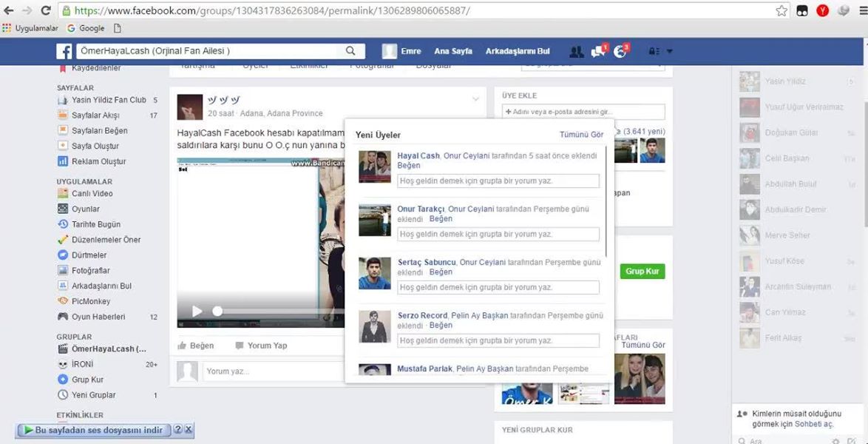Open Chrome hamburger menu
868x444 pixels.
click(862, 10)
